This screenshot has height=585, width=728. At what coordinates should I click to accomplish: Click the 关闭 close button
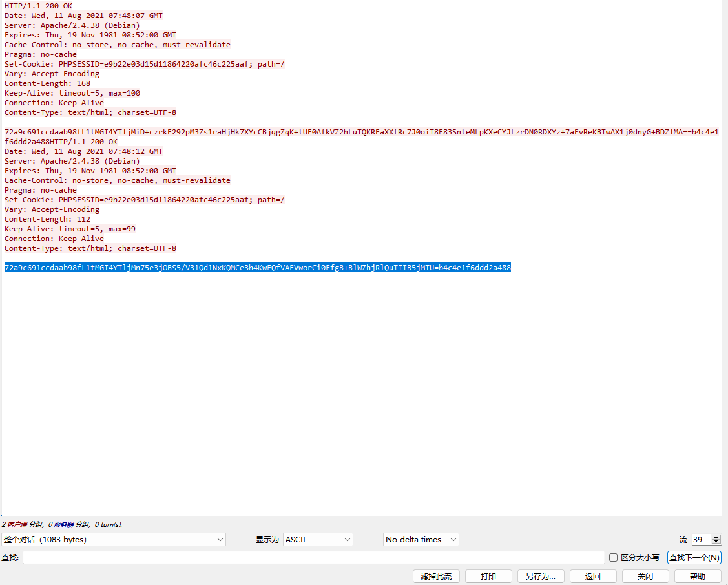pos(645,576)
